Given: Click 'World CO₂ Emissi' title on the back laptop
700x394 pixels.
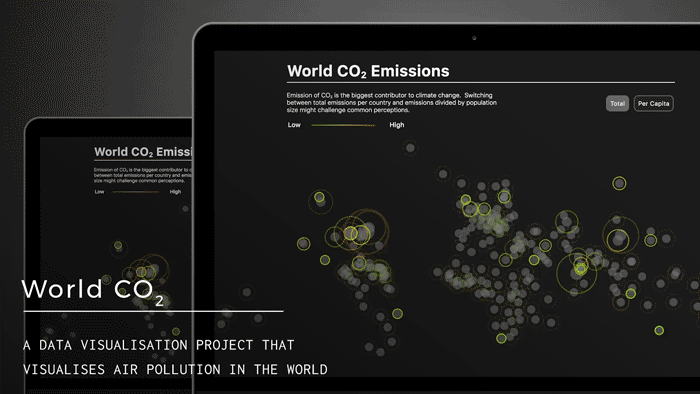Looking at the screenshot, I should (x=143, y=152).
